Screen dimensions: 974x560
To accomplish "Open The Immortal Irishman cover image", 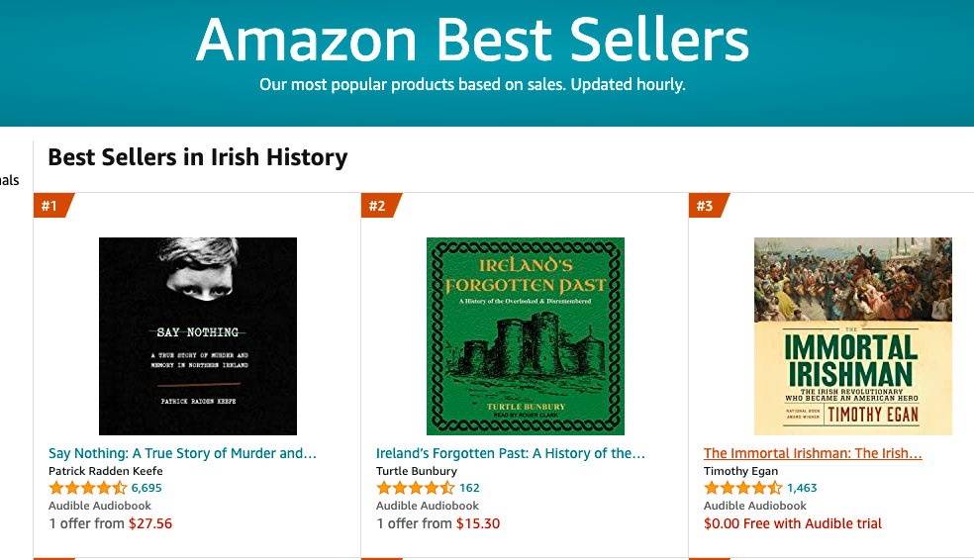I will [x=853, y=336].
